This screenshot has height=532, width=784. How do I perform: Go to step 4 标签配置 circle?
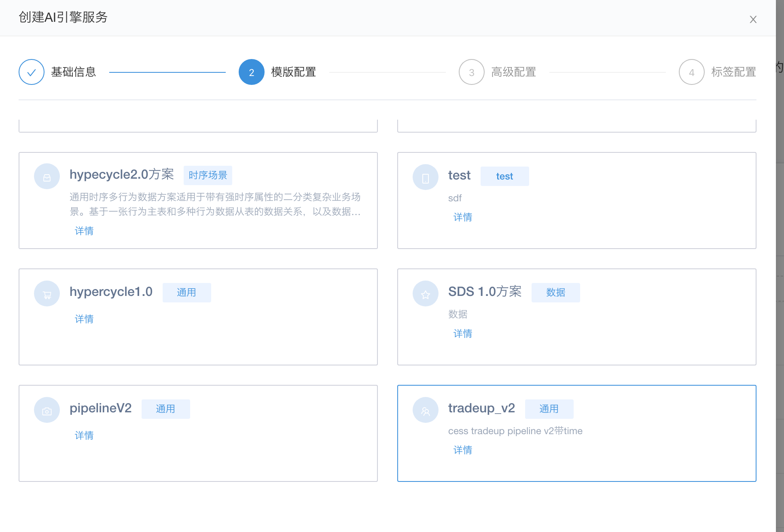point(692,72)
